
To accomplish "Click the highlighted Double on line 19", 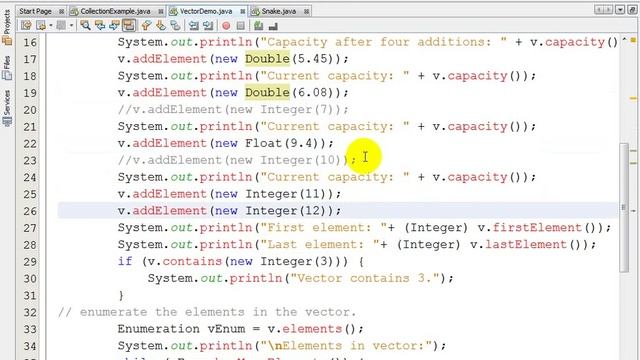I will tap(267, 93).
